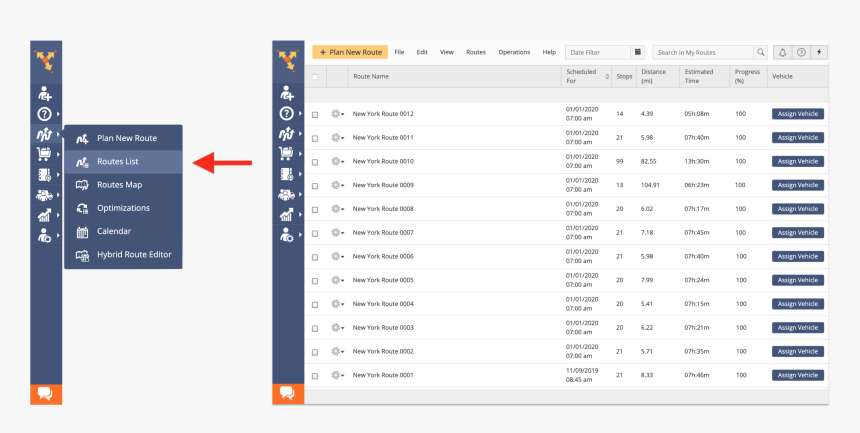
Task: Toggle the select-all checkbox in the table header
Action: [x=315, y=77]
